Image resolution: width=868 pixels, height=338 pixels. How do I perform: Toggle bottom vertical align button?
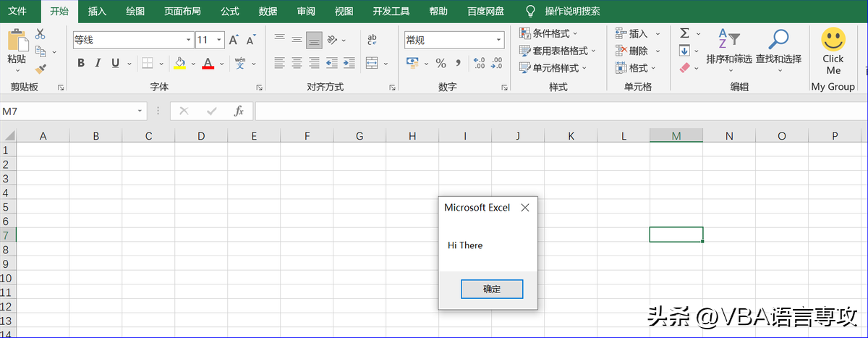314,40
